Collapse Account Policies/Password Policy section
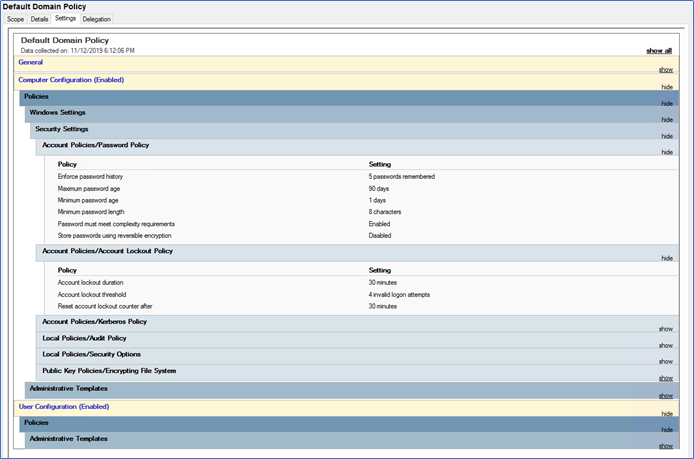Screen dimensions: 694x459 (x=666, y=152)
